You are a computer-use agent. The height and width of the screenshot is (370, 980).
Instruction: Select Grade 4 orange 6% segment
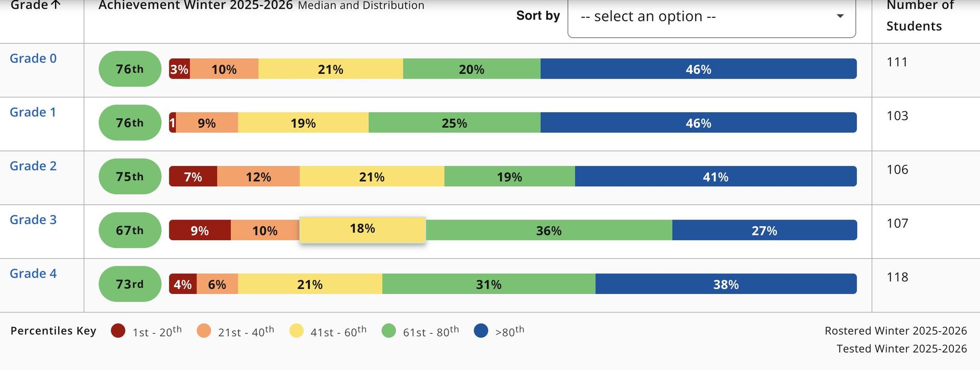coord(217,284)
